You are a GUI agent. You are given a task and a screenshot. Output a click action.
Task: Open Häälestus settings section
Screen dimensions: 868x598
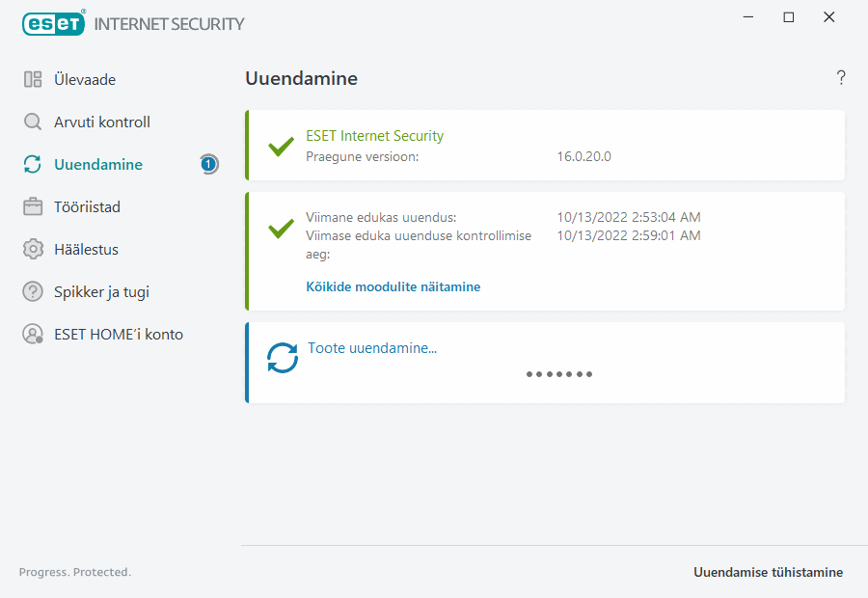pyautogui.click(x=86, y=250)
